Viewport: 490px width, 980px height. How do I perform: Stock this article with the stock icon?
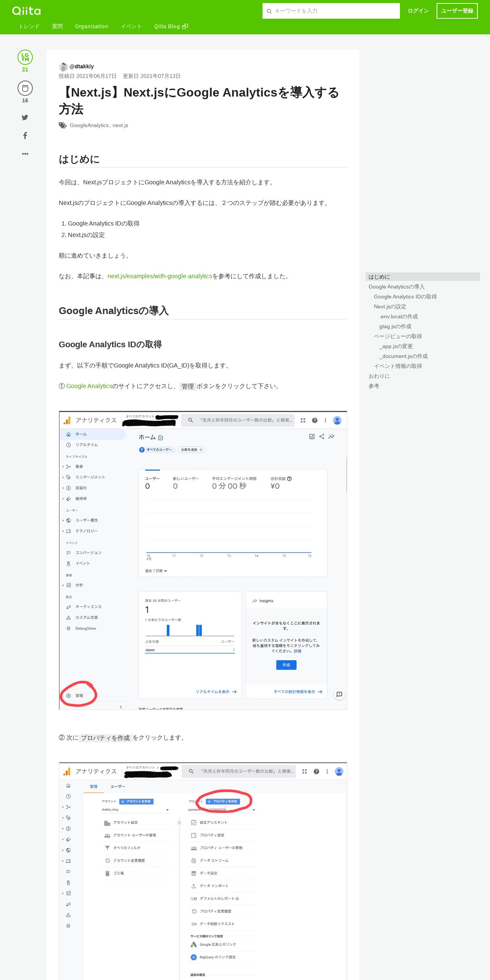(25, 89)
